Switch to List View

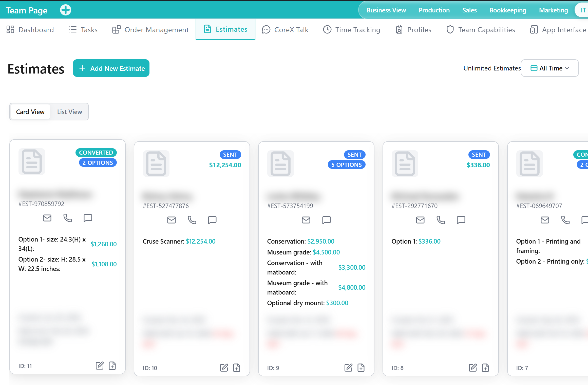[70, 112]
